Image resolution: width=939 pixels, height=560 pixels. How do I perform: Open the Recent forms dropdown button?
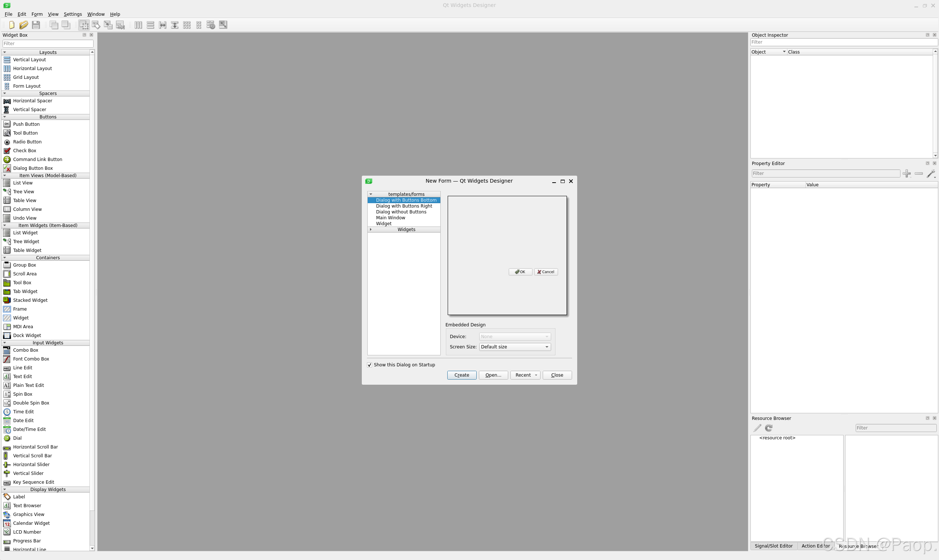525,375
